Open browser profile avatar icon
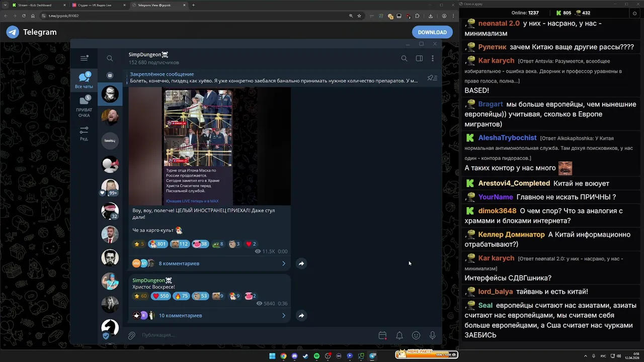Image resolution: width=644 pixels, height=362 pixels. click(444, 16)
